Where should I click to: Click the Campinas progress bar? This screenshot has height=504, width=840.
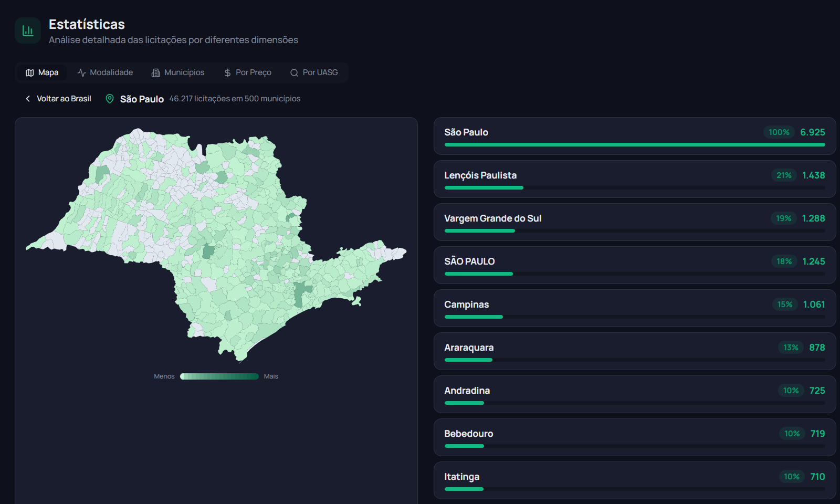(635, 317)
